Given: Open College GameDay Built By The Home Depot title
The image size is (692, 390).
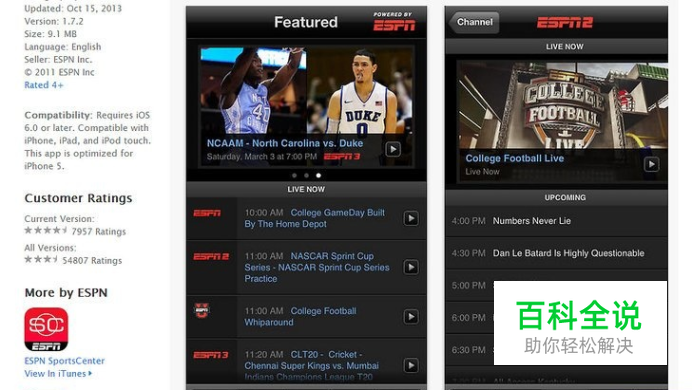Looking at the screenshot, I should (315, 218).
